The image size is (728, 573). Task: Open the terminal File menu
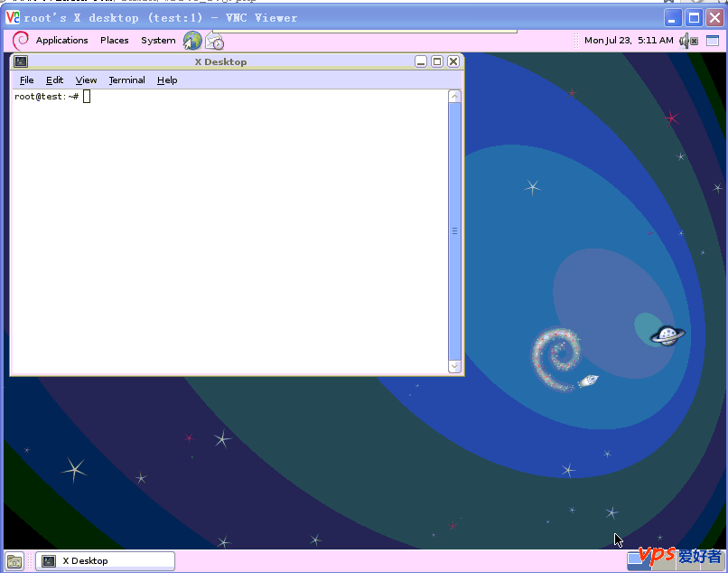coord(26,80)
